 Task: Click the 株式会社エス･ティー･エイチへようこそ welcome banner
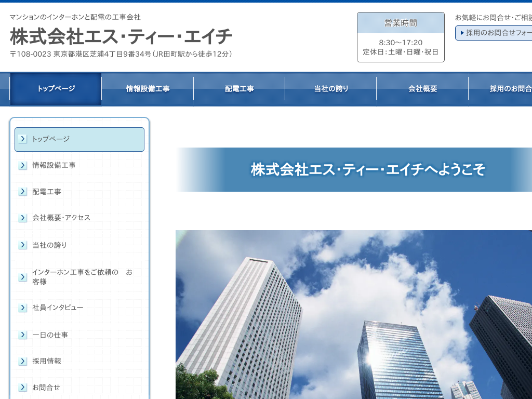coord(353,170)
